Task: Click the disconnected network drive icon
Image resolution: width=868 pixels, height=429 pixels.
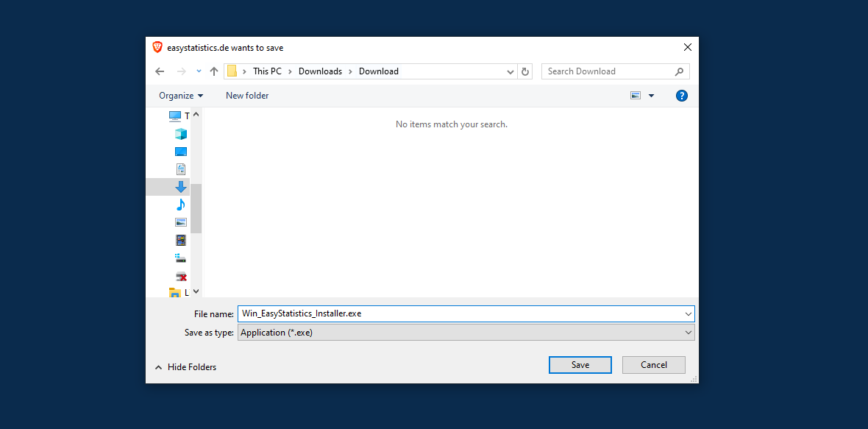Action: 180,276
